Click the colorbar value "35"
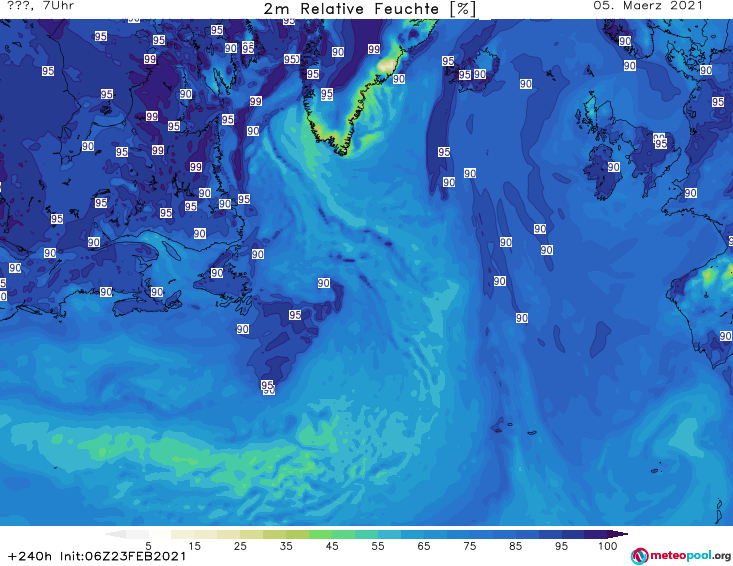 click(286, 546)
